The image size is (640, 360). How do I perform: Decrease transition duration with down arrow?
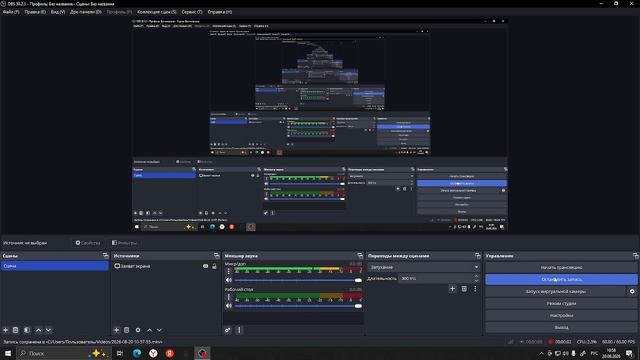[476, 280]
